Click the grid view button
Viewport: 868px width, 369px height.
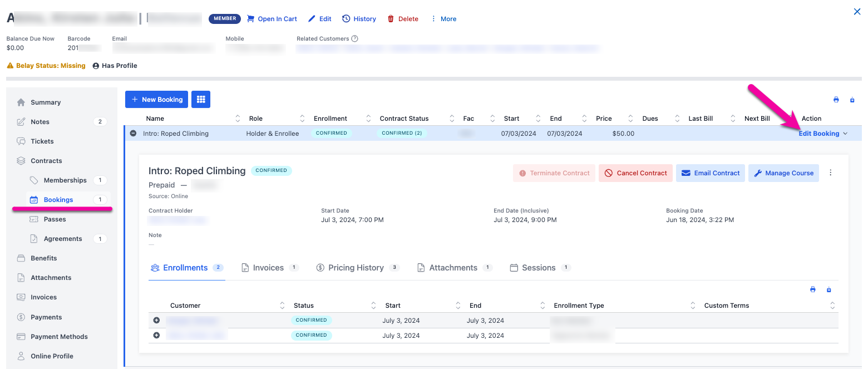201,100
